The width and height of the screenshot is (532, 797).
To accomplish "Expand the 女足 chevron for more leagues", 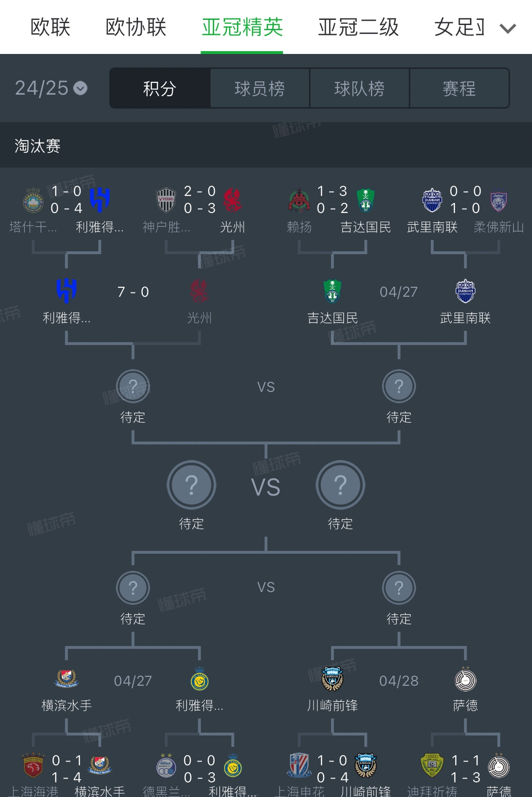I will 507,28.
